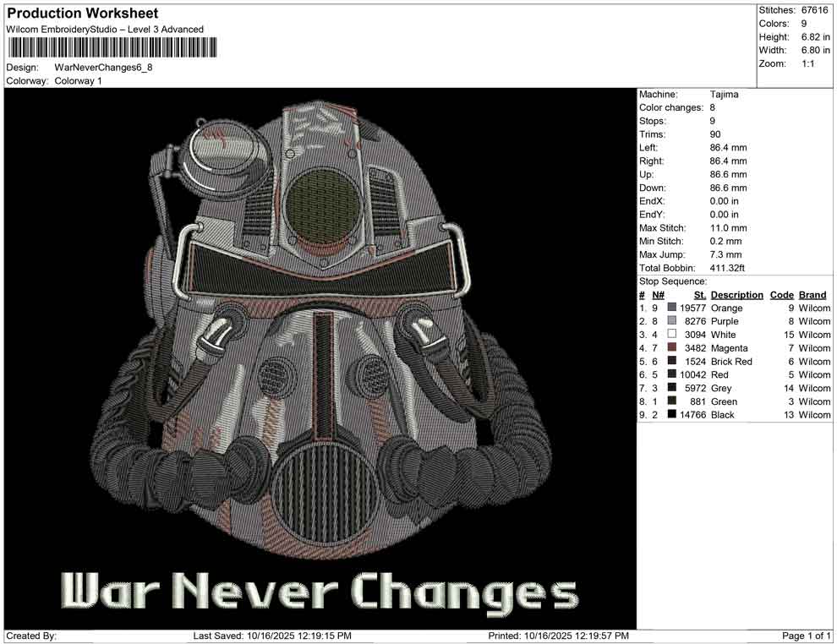
Task: Pick the Grey thread color swatch
Action: click(x=671, y=387)
